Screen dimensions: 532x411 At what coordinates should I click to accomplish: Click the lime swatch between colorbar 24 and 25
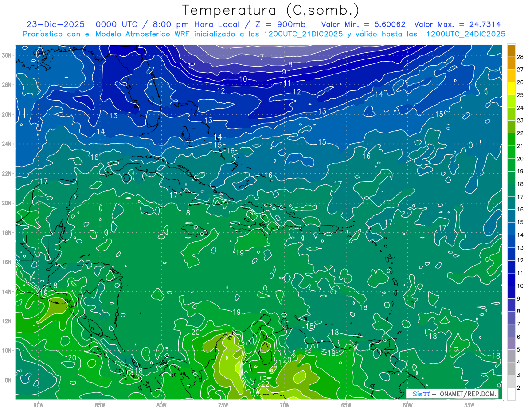[x=511, y=101]
